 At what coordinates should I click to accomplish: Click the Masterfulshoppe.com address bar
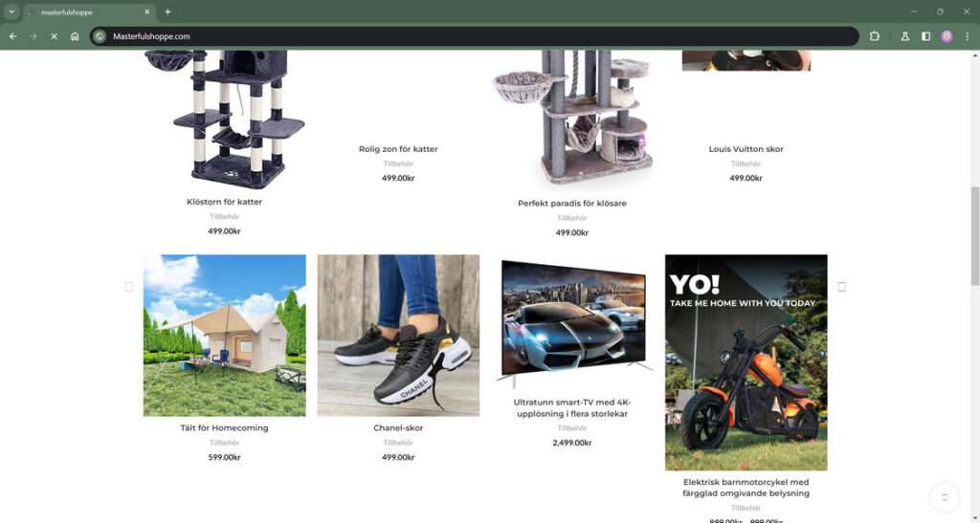click(475, 36)
